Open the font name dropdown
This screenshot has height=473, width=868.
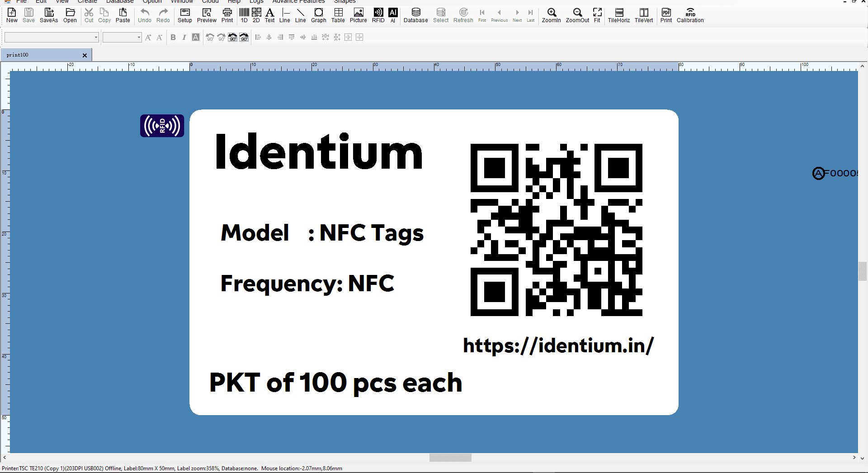(96, 37)
